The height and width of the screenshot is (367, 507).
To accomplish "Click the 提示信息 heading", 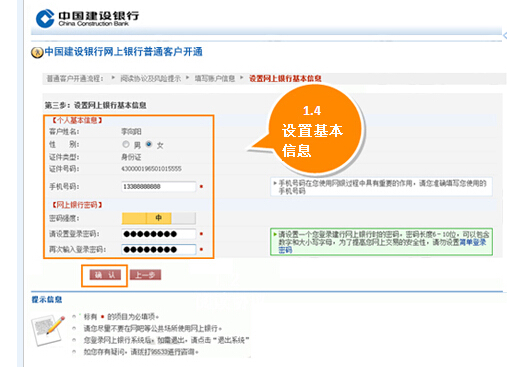I will [x=47, y=299].
